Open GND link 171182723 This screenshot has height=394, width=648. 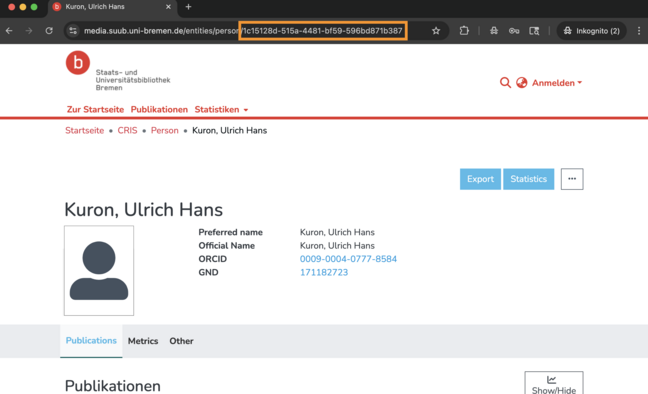click(324, 272)
